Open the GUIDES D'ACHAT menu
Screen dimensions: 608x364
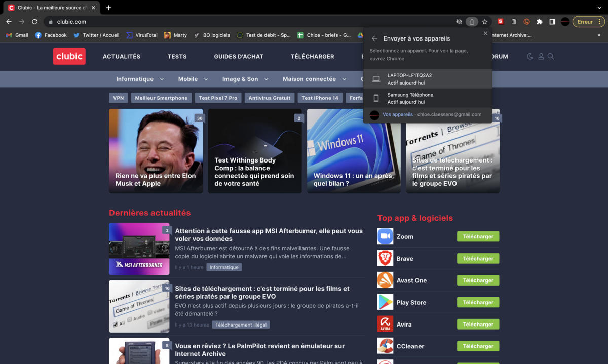[x=239, y=57]
